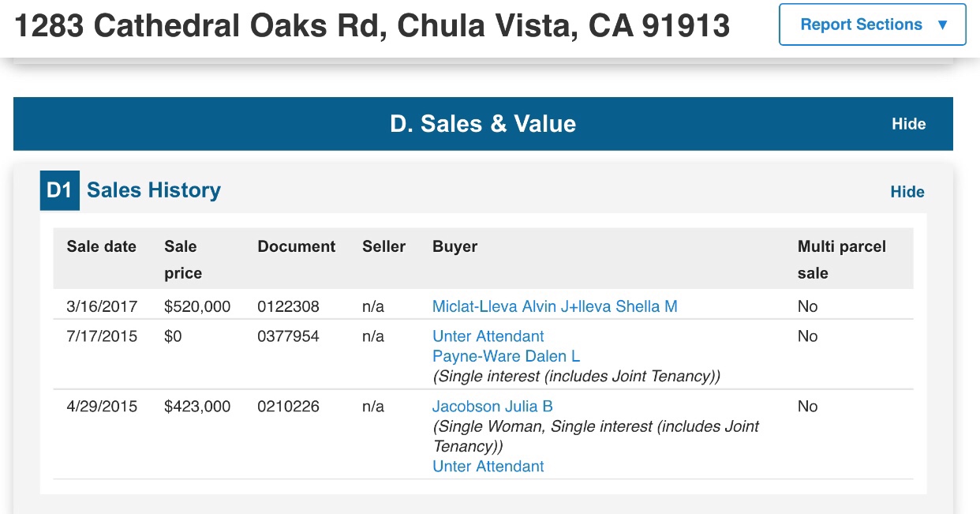Open the Report Sections dropdown
This screenshot has height=514, width=980.
click(861, 24)
